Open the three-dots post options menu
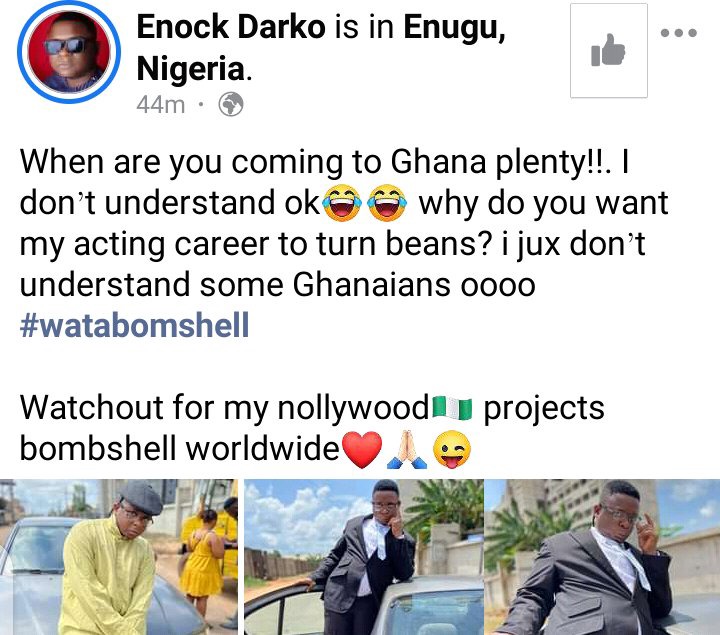This screenshot has height=635, width=720. [679, 33]
